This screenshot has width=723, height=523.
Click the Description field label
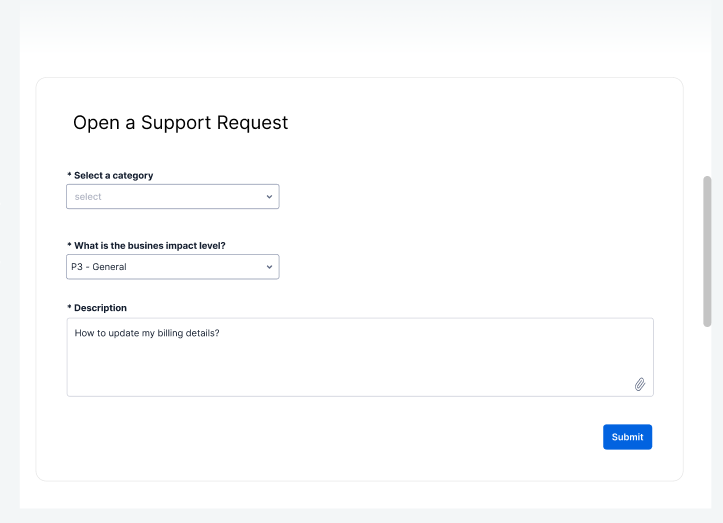coord(100,308)
